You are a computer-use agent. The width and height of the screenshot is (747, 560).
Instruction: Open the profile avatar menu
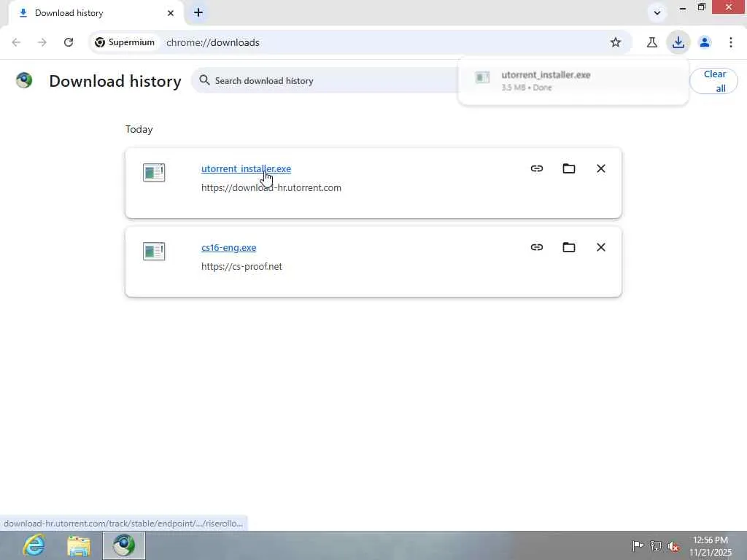click(x=705, y=42)
